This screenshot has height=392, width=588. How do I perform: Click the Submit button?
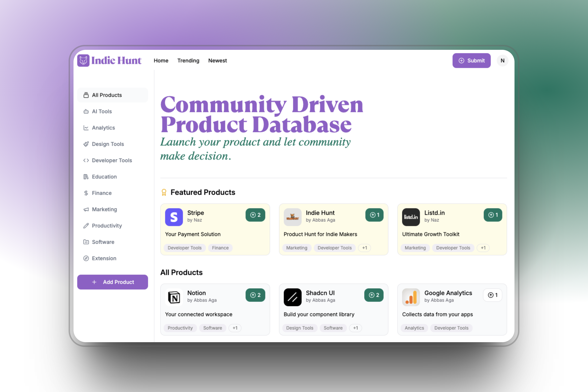471,60
